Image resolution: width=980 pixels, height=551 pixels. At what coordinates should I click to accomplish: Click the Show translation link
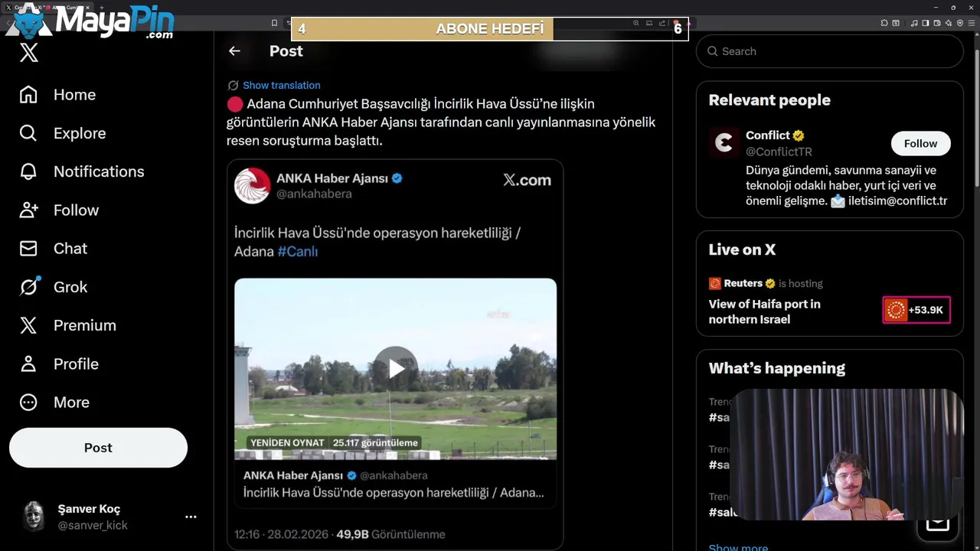click(282, 85)
